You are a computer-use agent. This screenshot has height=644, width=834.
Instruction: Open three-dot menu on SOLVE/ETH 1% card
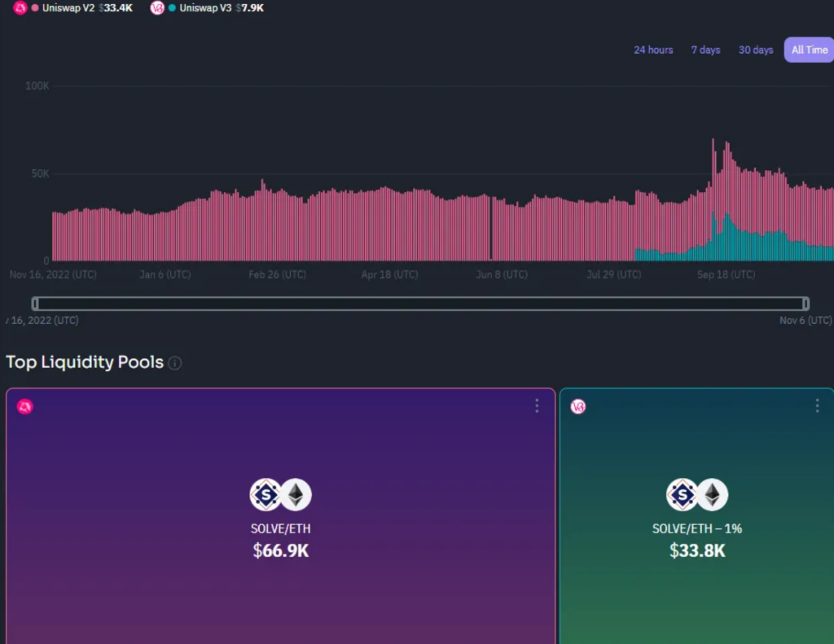tap(817, 405)
